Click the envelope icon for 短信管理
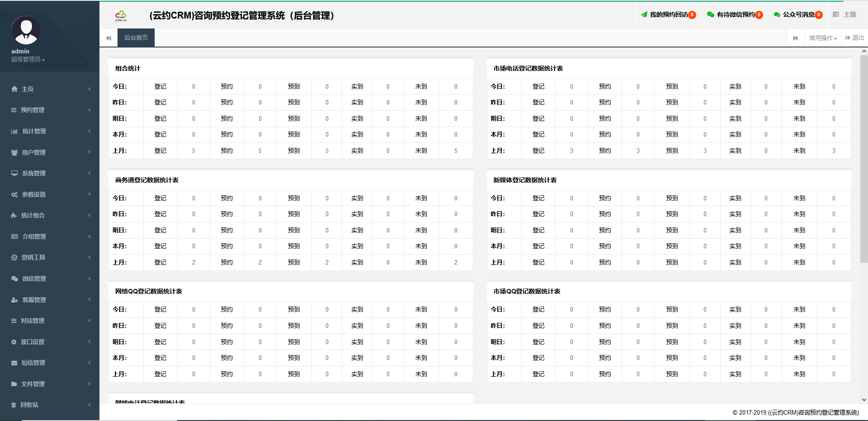 coord(14,363)
